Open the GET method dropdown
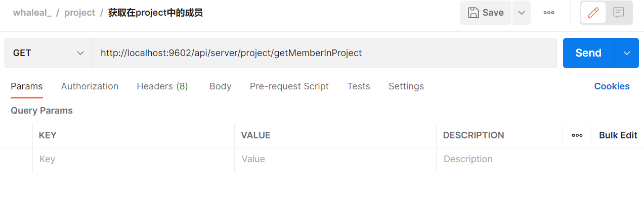Viewport: 644px width, 205px height. (49, 53)
